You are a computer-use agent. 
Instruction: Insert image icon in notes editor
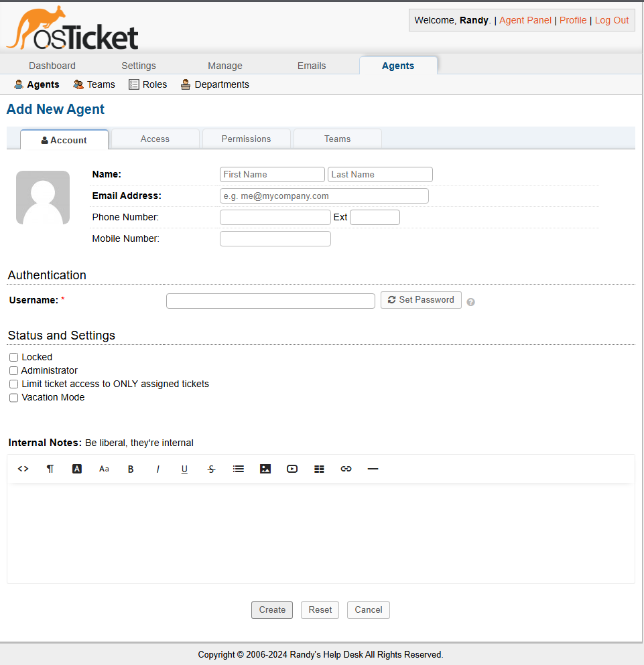(x=265, y=469)
